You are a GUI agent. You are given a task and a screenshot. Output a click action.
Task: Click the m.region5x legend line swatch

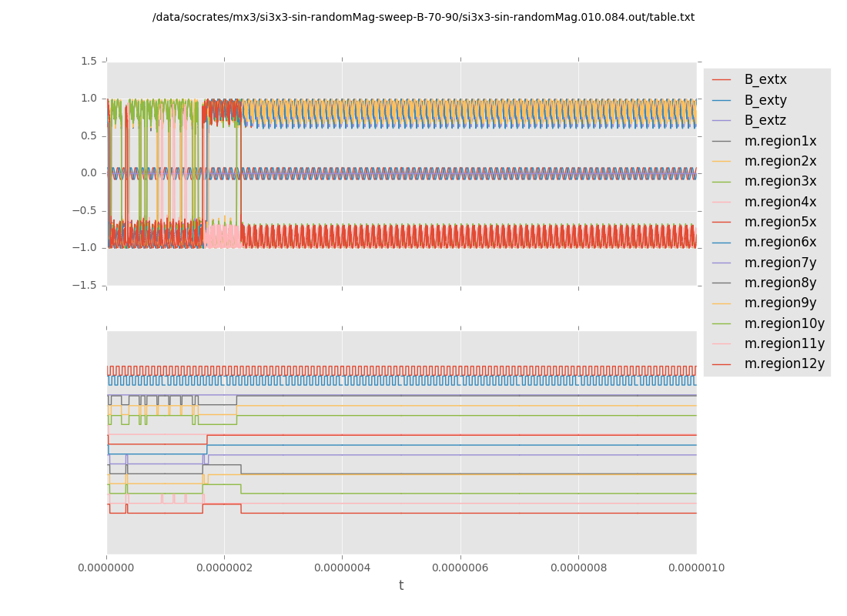[721, 223]
